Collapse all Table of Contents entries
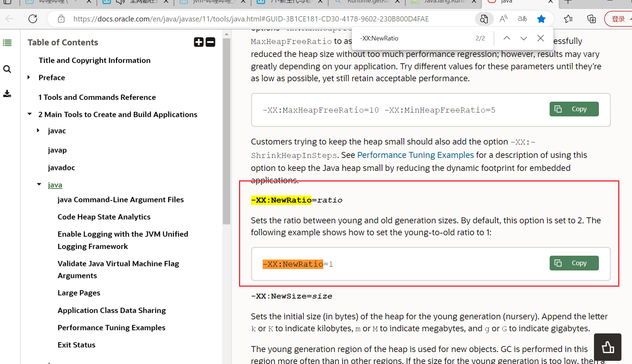 click(x=211, y=42)
